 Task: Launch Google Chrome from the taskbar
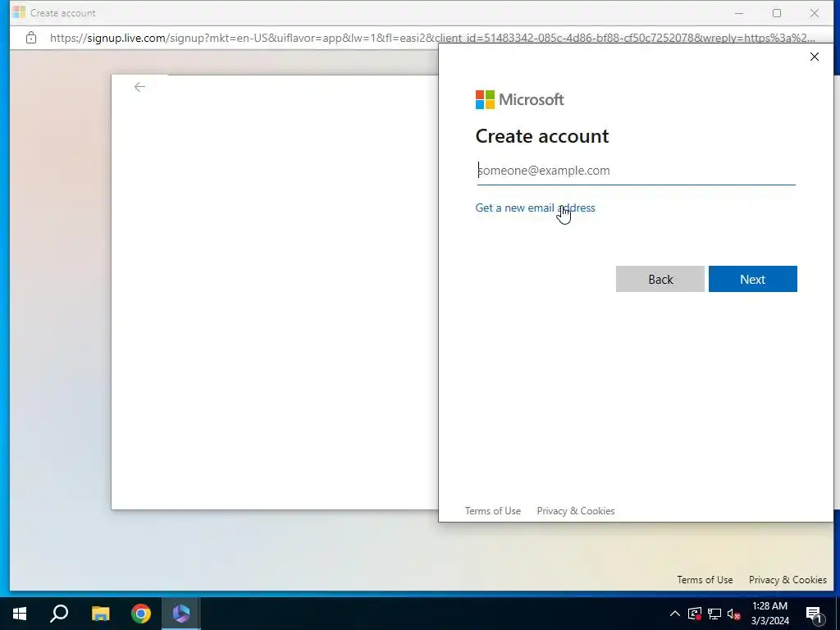141,614
